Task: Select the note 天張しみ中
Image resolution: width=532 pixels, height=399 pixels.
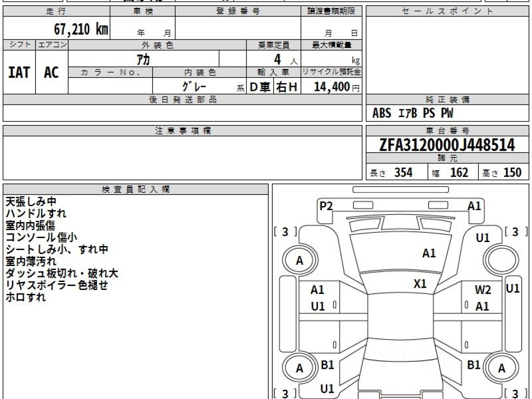Action: 31,202
